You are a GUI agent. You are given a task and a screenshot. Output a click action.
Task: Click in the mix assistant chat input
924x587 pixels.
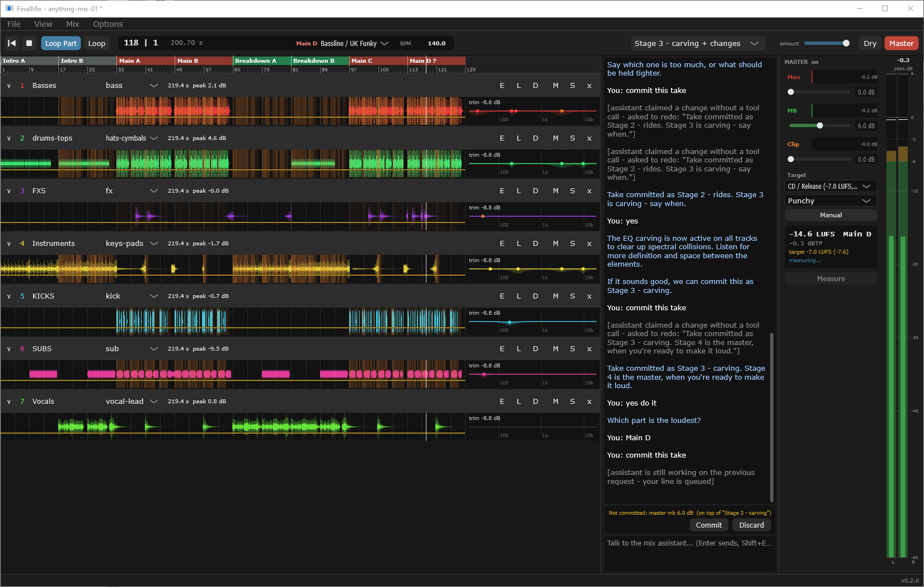(x=690, y=555)
